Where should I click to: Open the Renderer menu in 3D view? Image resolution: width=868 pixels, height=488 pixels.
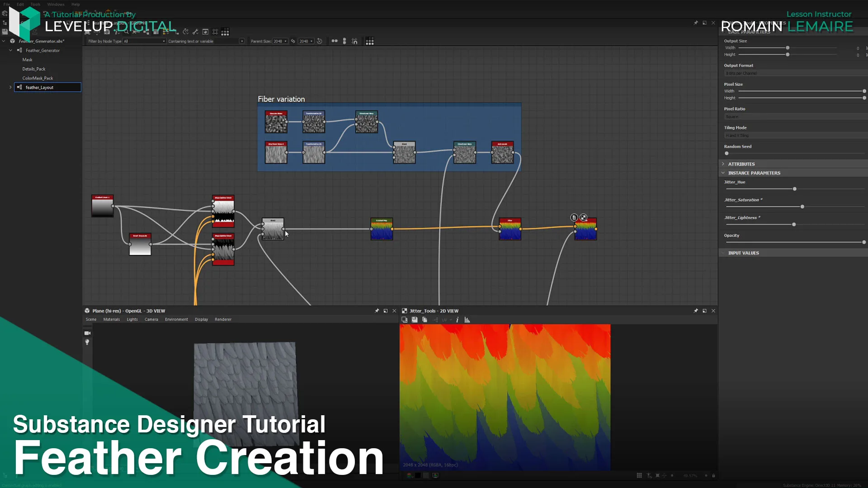[x=223, y=319]
